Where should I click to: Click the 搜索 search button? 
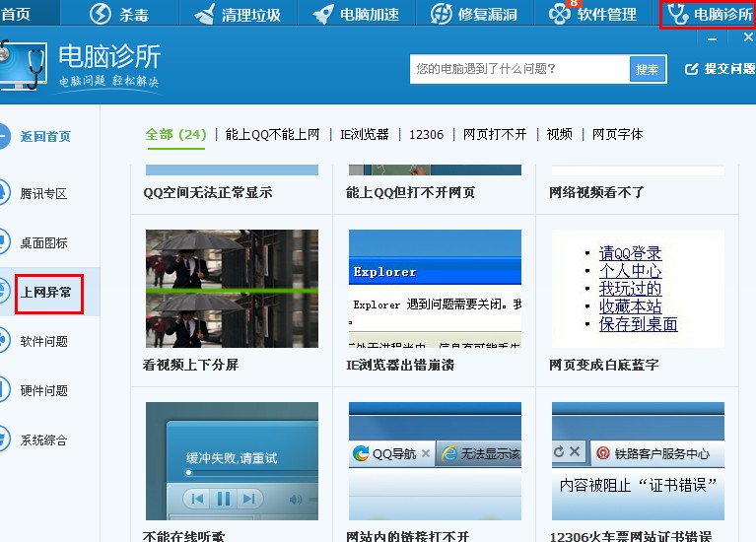[x=647, y=69]
